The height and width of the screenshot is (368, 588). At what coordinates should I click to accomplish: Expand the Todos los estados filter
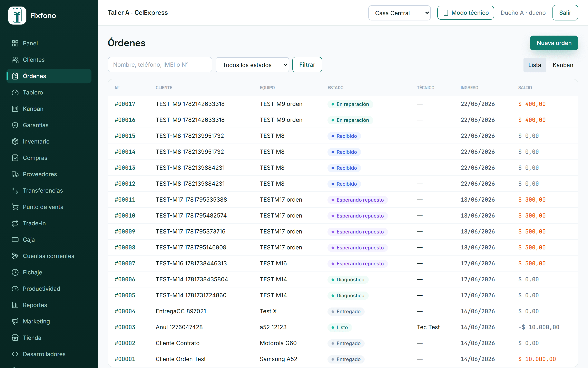(x=252, y=65)
